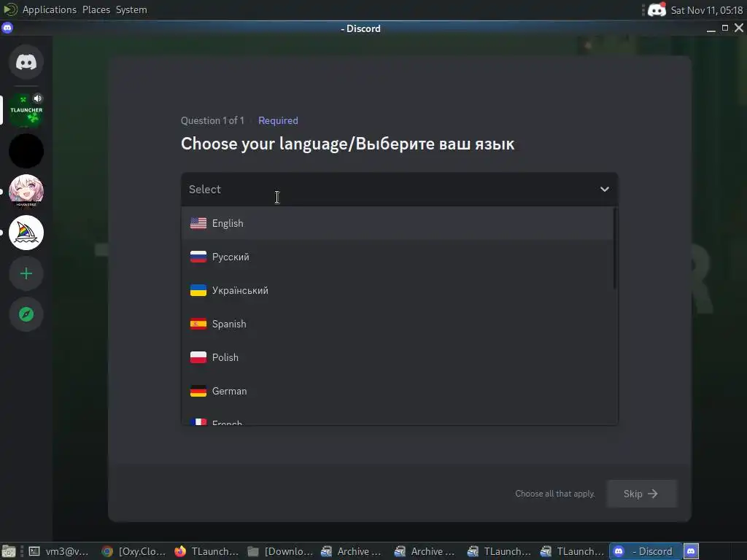Switch to the [Oxy.Clo... Chrome taskbar item
Image resolution: width=747 pixels, height=560 pixels.
click(134, 551)
